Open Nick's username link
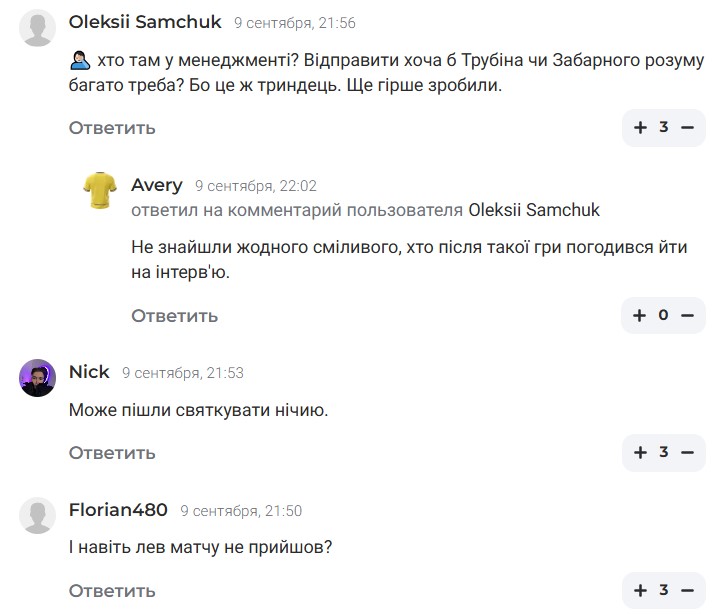Viewport: 722px width, 614px height. (x=89, y=372)
